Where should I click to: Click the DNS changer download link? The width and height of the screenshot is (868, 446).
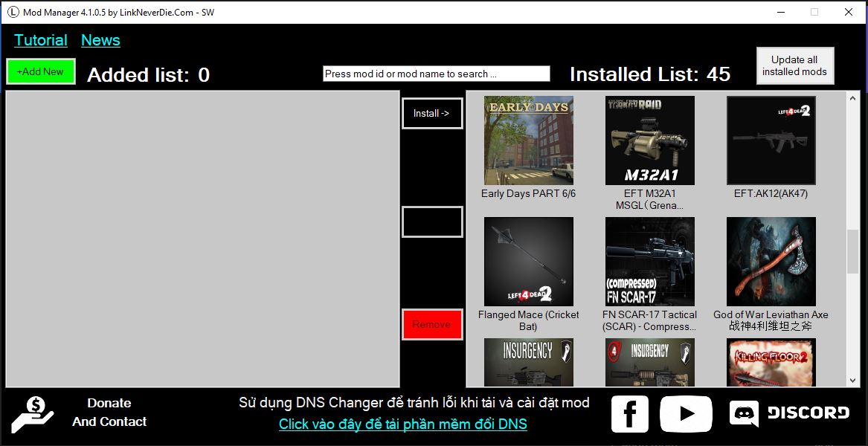point(403,424)
